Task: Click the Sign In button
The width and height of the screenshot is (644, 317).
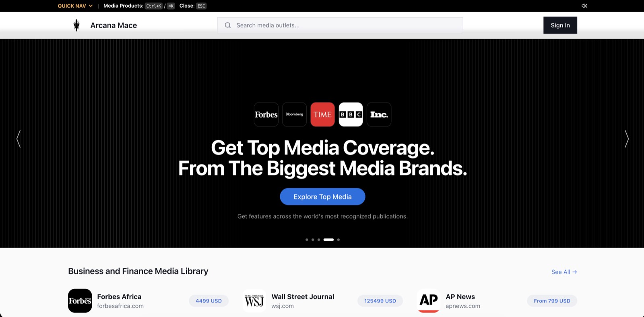Action: 560,25
